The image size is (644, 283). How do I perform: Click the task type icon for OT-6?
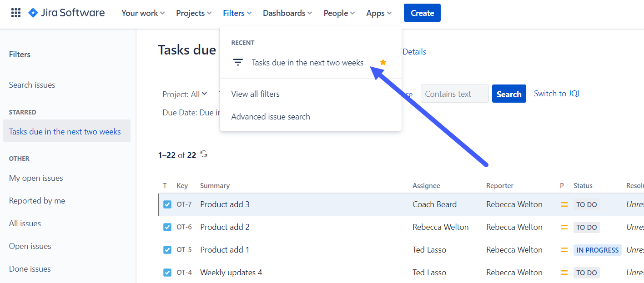pyautogui.click(x=167, y=227)
